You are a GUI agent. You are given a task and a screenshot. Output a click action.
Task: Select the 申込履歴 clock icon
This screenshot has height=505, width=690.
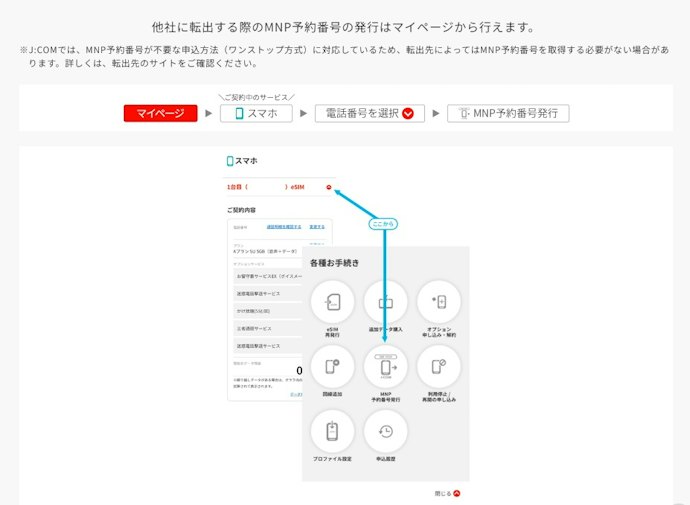385,431
